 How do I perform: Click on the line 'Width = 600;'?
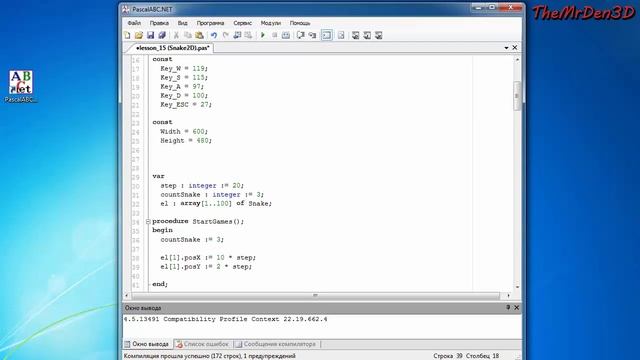click(184, 131)
